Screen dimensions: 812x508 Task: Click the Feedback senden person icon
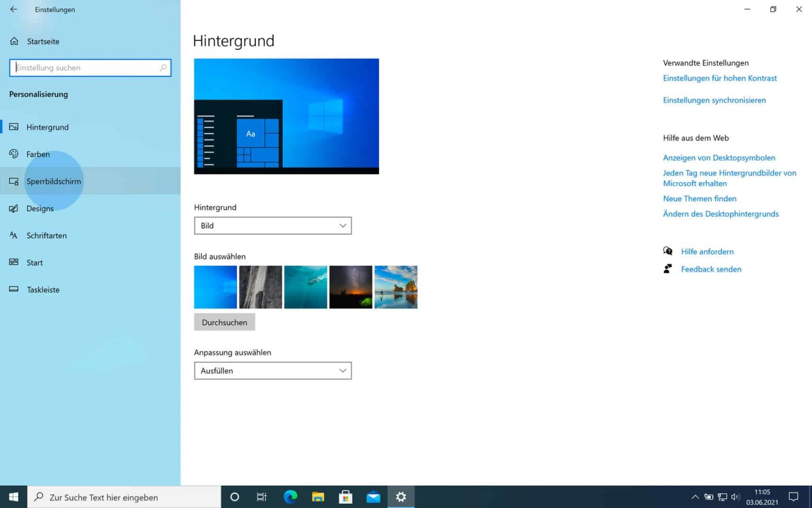pyautogui.click(x=668, y=268)
